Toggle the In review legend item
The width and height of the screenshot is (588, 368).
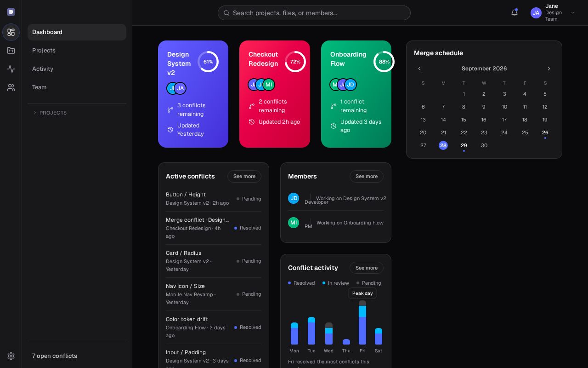pos(336,283)
